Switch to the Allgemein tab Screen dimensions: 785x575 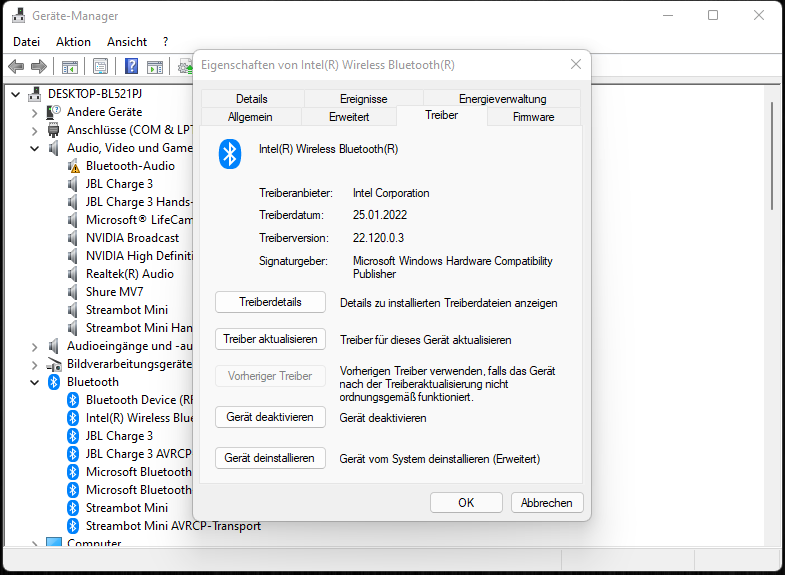[250, 117]
